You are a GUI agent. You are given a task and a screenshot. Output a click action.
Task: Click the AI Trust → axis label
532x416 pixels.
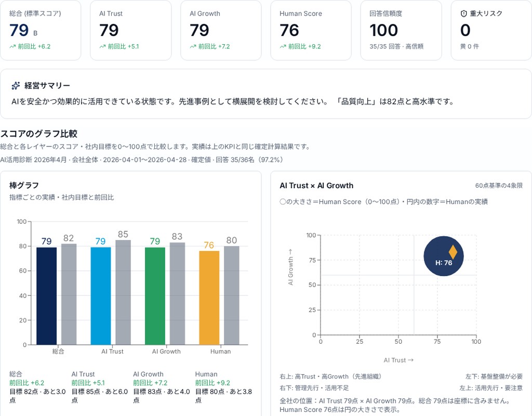398,360
